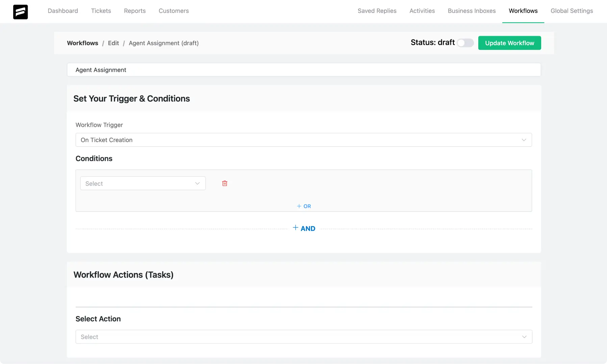This screenshot has width=607, height=364.
Task: Open Global Settings
Action: 572,11
